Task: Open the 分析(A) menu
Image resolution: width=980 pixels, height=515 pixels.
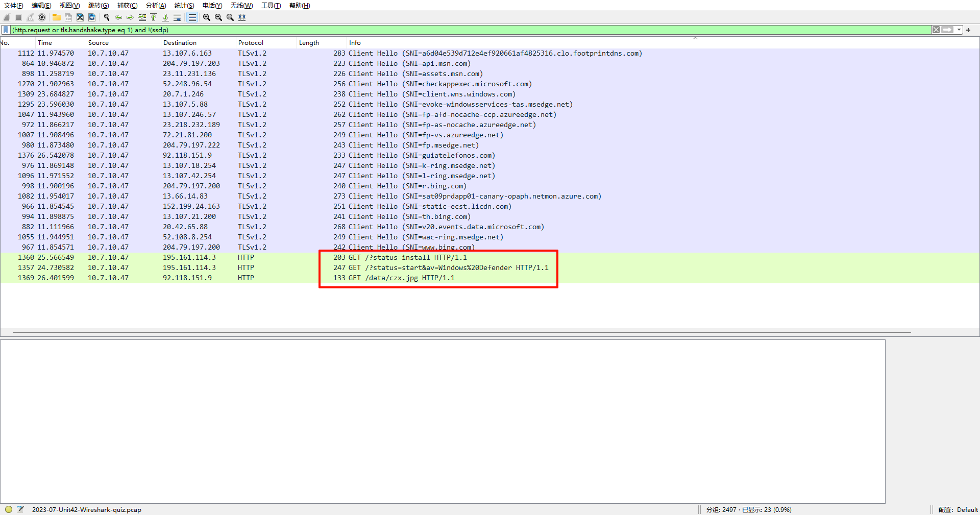Action: click(x=156, y=6)
